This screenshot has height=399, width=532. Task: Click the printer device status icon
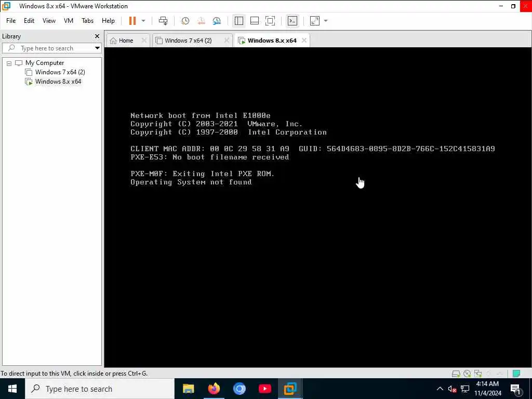[x=499, y=374]
